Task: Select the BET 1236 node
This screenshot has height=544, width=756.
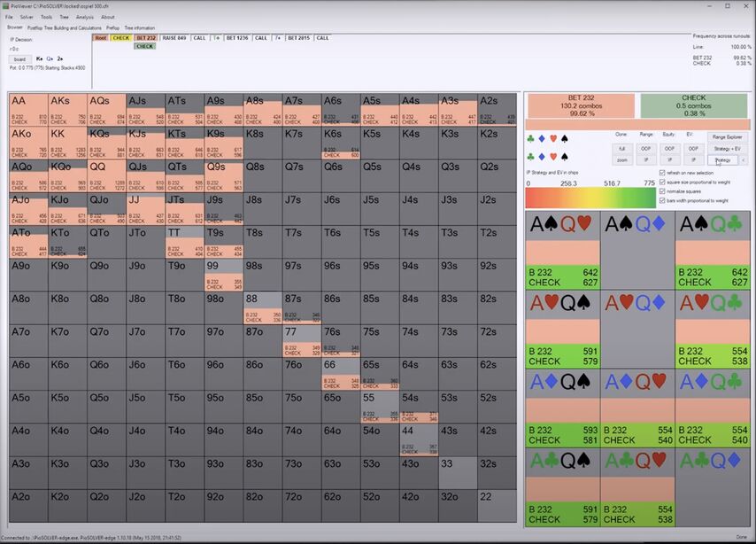Action: (237, 37)
